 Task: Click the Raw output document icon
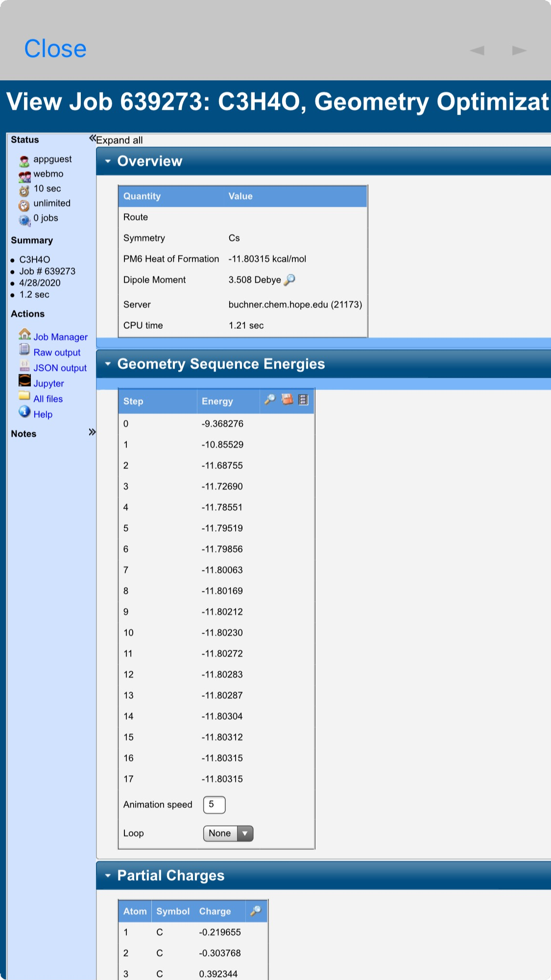point(24,349)
